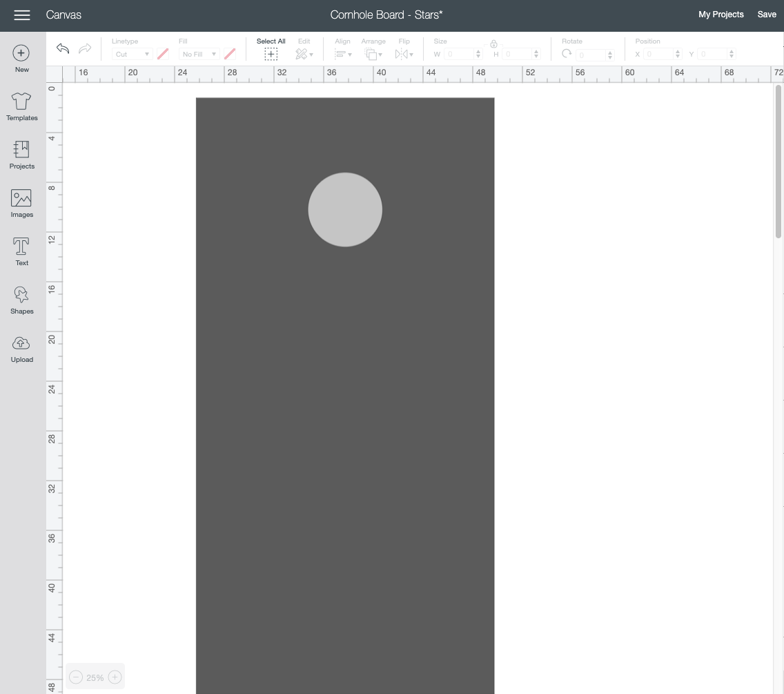Click the Width size input field
Screen dimensions: 784x694
tap(459, 54)
